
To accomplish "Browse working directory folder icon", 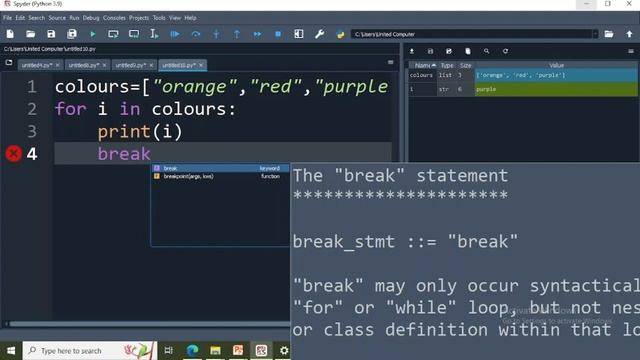I will (x=609, y=34).
